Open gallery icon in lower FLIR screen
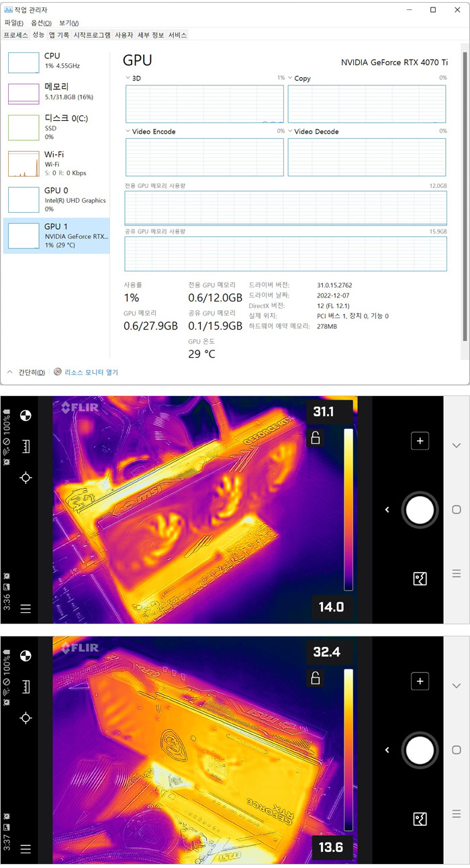The height and width of the screenshot is (868, 470). (420, 819)
